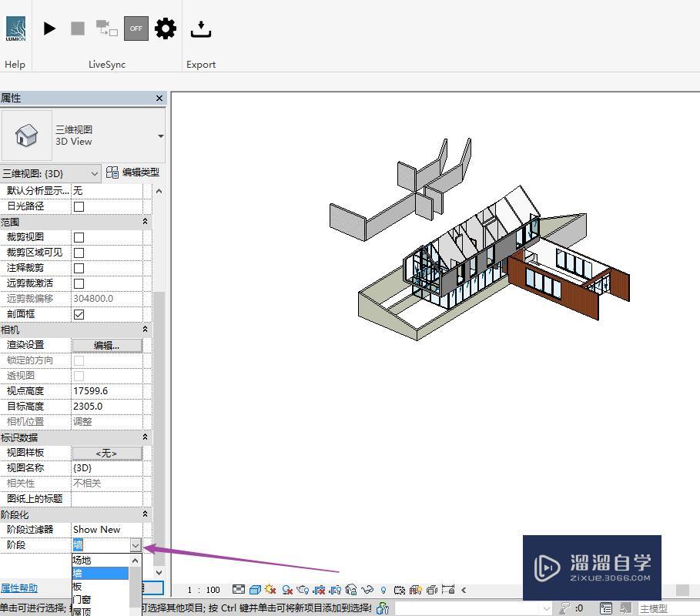Click the Export download icon
This screenshot has width=700, height=616.
201,29
